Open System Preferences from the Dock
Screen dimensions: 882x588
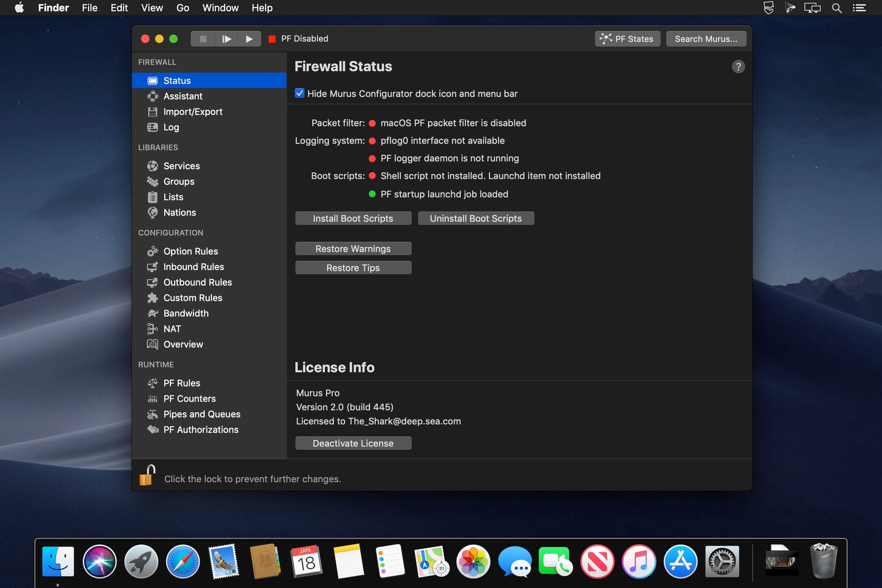(x=722, y=561)
